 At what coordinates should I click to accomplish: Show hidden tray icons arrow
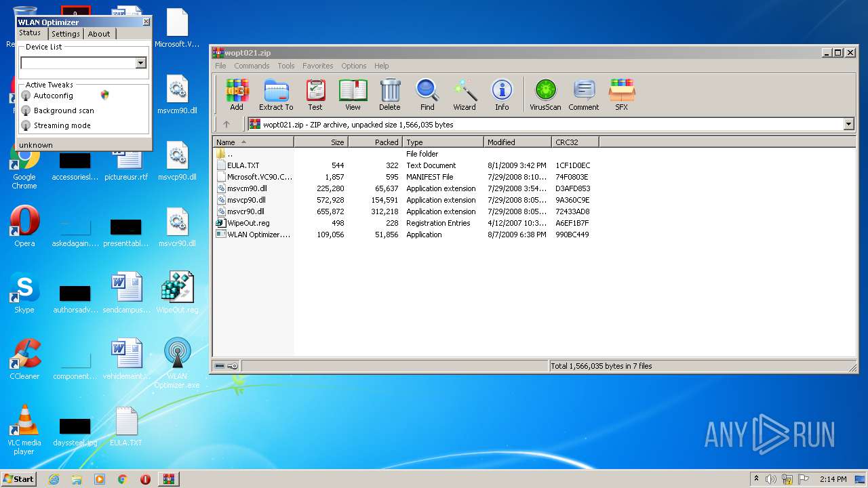tap(757, 479)
